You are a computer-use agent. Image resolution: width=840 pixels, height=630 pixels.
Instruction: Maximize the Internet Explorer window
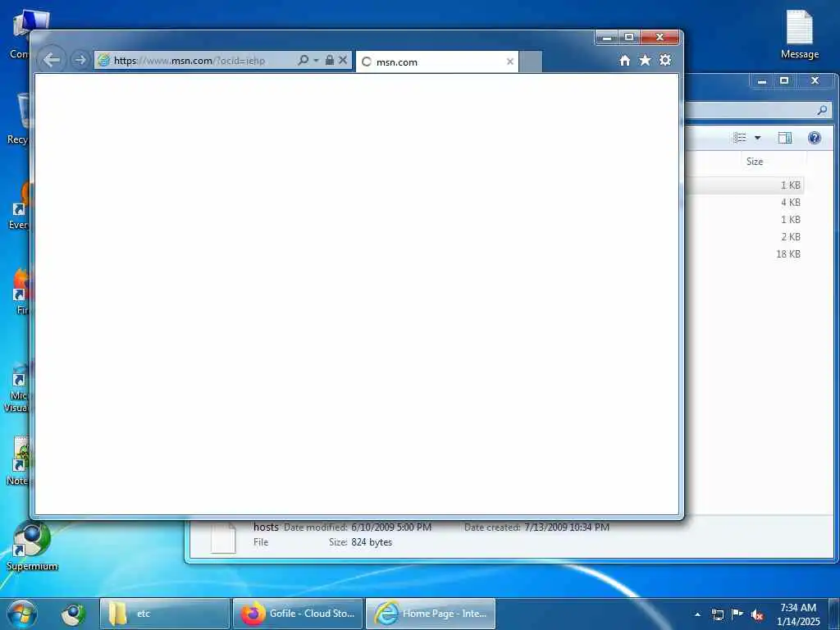click(x=629, y=37)
